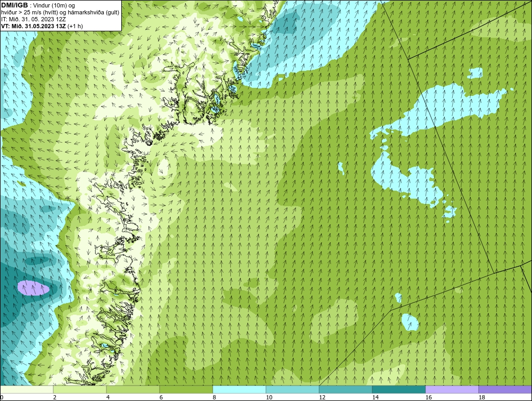The image size is (532, 401).
Task: Click the 16–18 m/s light purple swatch
Action: coord(452,389)
